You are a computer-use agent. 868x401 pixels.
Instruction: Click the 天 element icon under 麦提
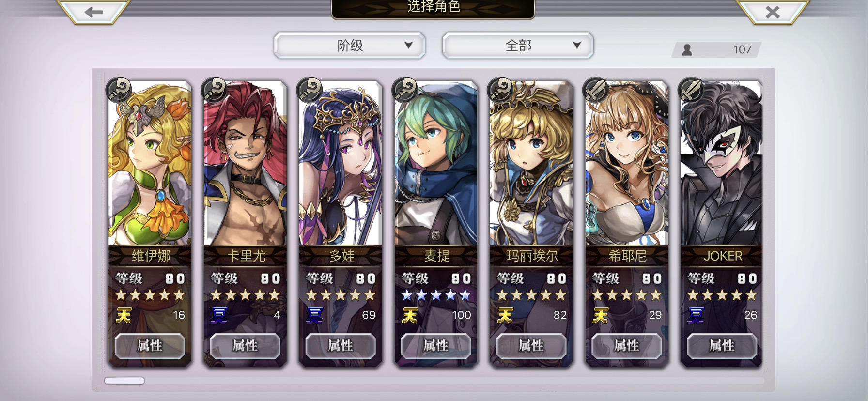tap(410, 315)
